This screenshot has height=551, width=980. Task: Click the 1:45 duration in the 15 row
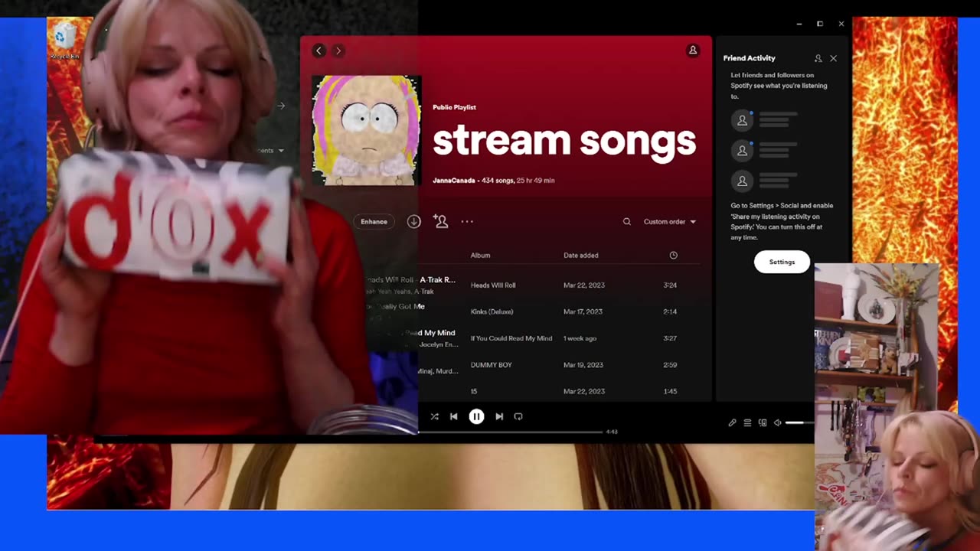point(670,392)
